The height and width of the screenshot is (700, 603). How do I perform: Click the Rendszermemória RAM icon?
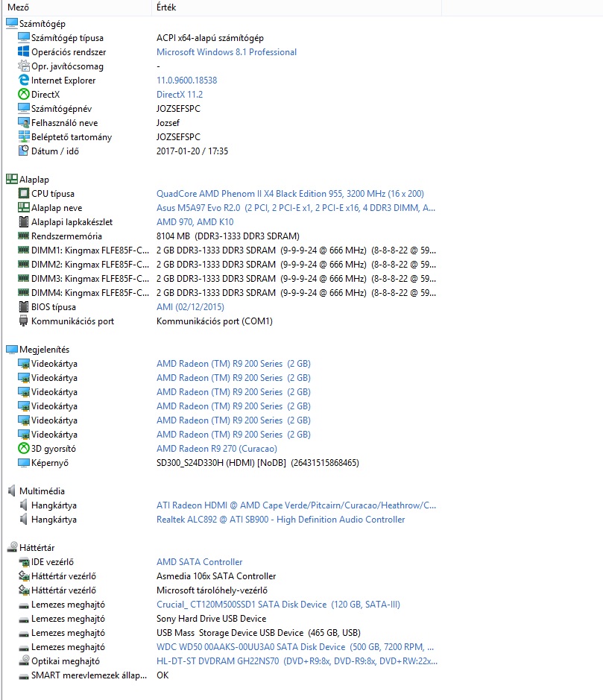click(x=24, y=236)
